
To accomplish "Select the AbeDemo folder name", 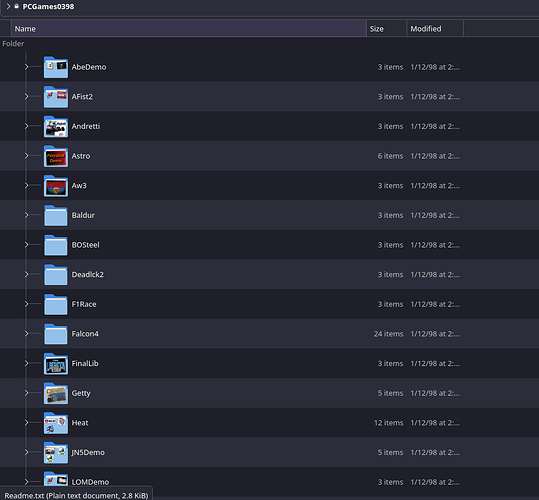I will [89, 67].
